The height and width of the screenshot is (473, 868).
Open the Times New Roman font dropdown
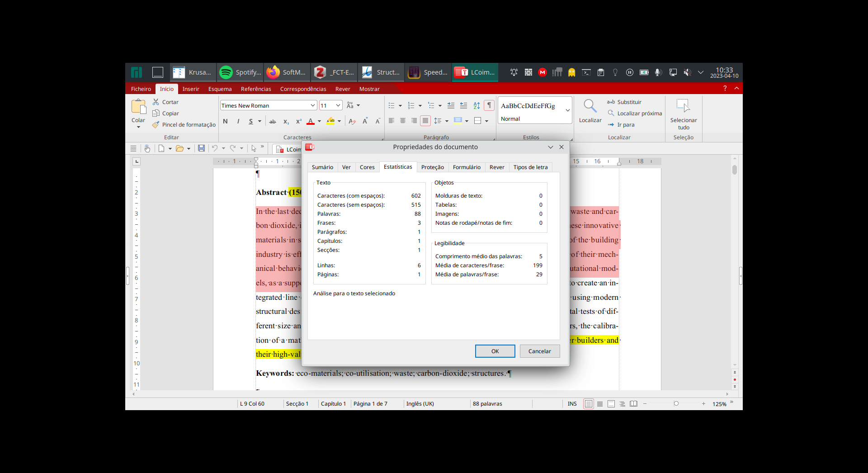(312, 105)
